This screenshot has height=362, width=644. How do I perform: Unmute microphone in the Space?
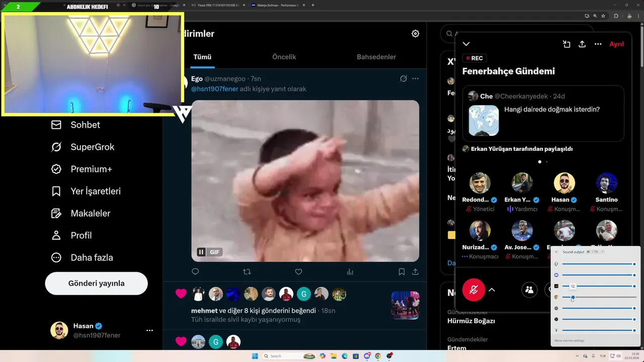(473, 290)
